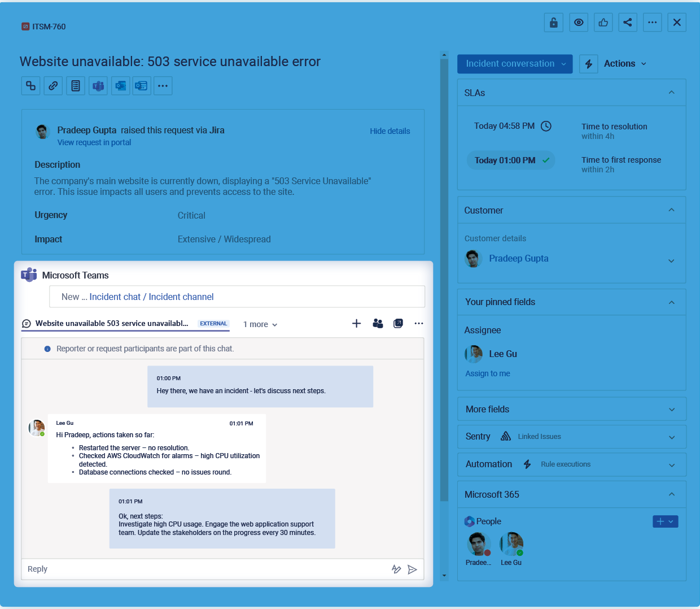Viewport: 700px width, 609px height.
Task: Open the automation lightning bolt next to Actions
Action: click(588, 63)
